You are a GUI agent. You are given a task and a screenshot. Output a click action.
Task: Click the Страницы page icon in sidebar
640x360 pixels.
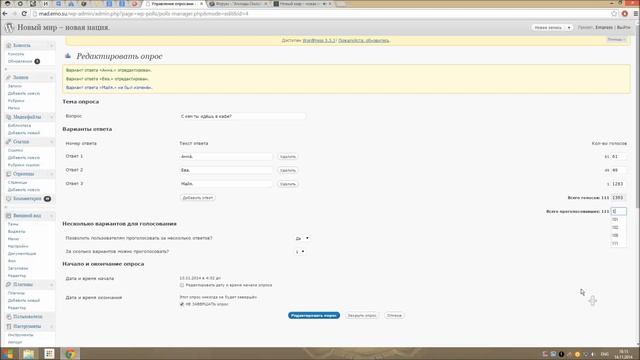[x=9, y=174]
